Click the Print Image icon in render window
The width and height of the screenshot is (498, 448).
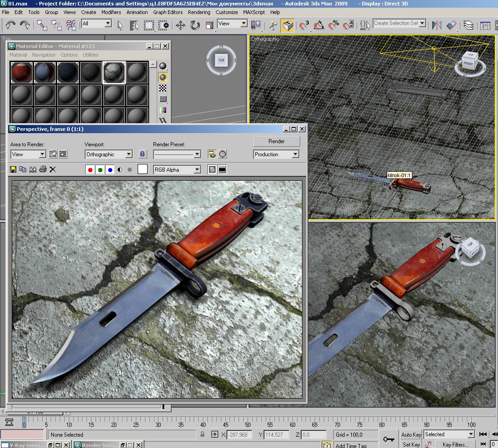pyautogui.click(x=43, y=169)
